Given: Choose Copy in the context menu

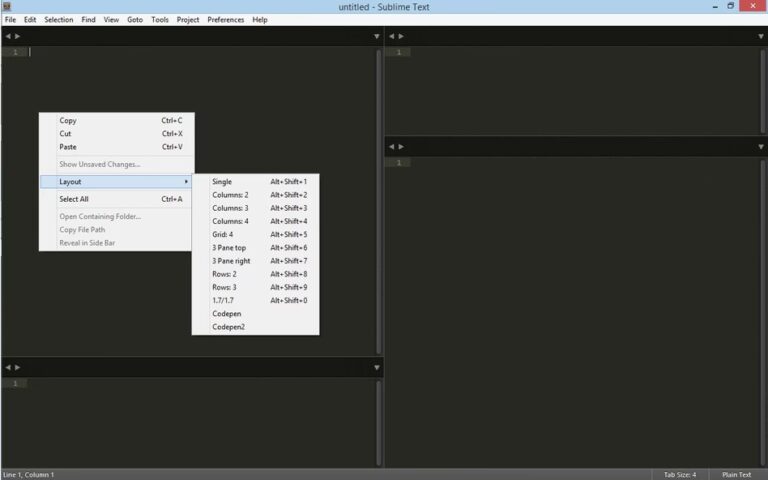Looking at the screenshot, I should pos(117,120).
